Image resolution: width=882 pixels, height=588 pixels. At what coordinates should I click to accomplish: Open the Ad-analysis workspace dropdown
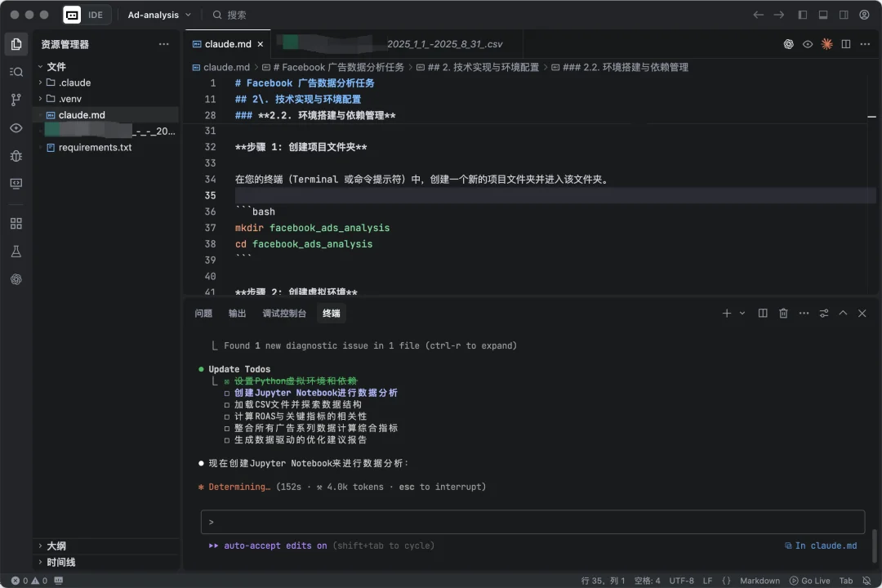coord(158,14)
